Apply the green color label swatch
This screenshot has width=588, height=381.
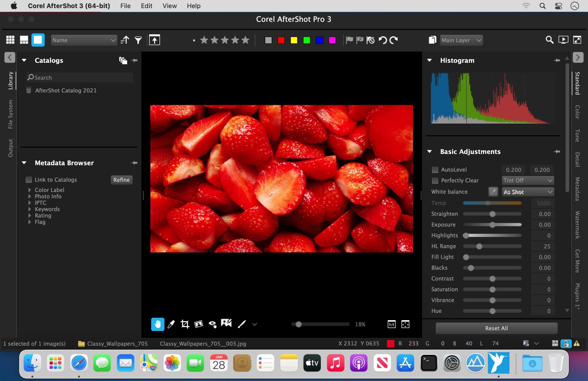pyautogui.click(x=307, y=40)
